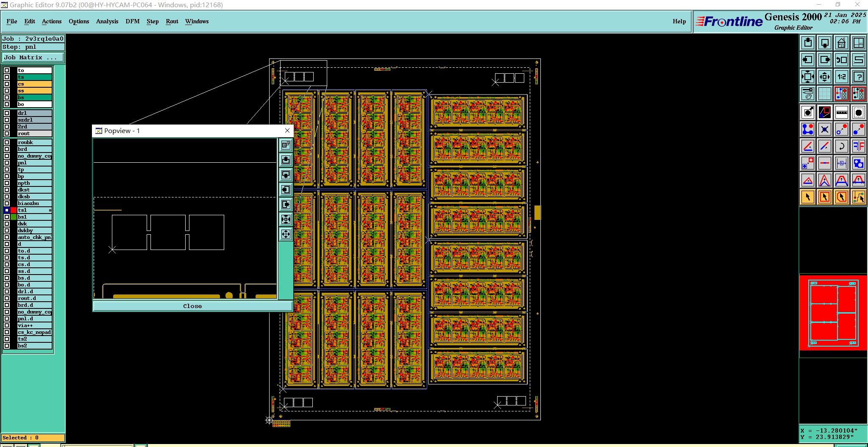Select the cs_kc_nopad layer row
This screenshot has width=868, height=447.
(x=34, y=332)
